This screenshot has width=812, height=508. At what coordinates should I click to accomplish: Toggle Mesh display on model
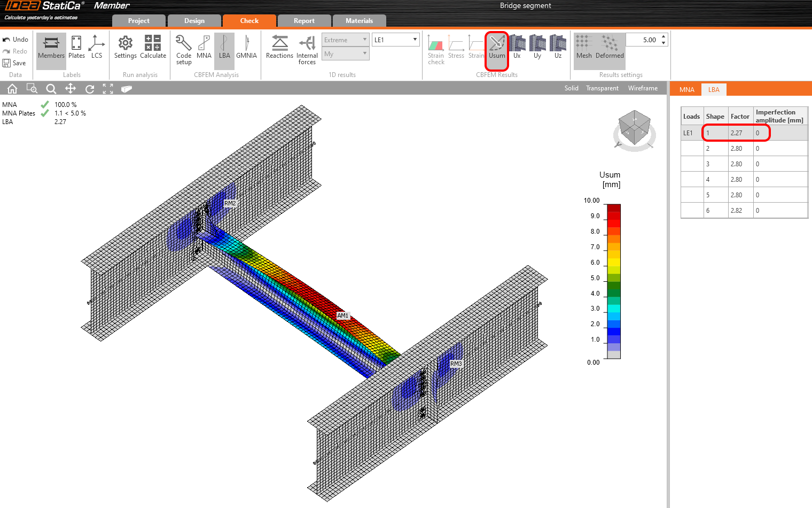coord(584,47)
